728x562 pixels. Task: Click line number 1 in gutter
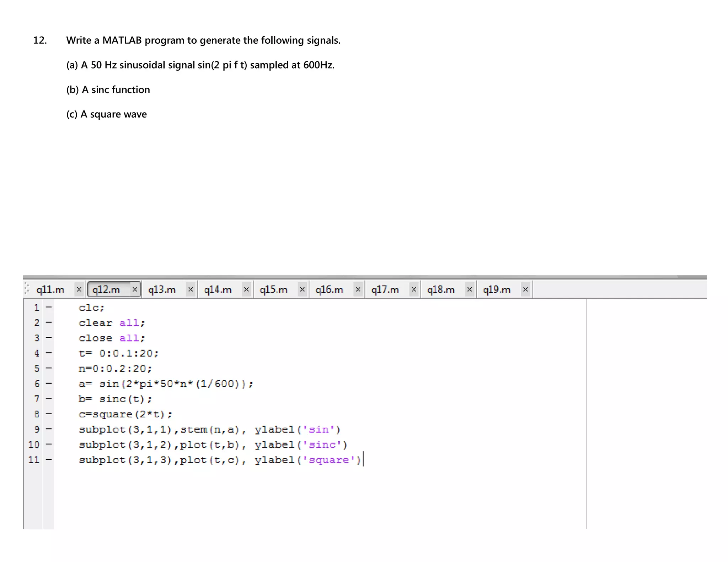37,308
